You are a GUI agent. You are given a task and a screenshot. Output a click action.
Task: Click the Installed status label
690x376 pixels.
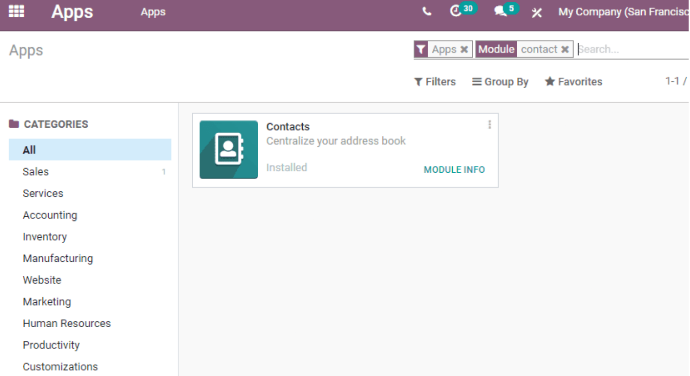pos(286,167)
